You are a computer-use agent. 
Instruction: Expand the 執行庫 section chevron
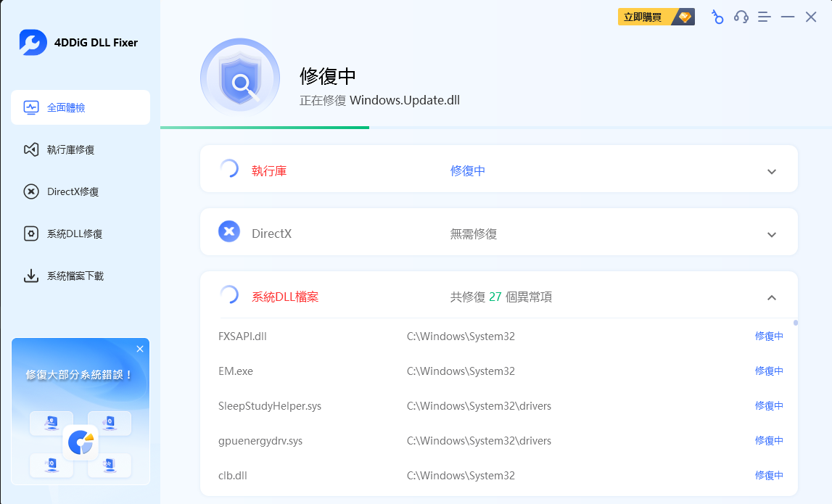point(771,172)
